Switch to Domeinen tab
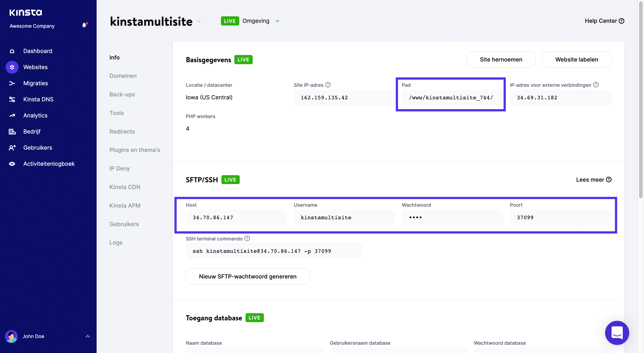 [123, 76]
